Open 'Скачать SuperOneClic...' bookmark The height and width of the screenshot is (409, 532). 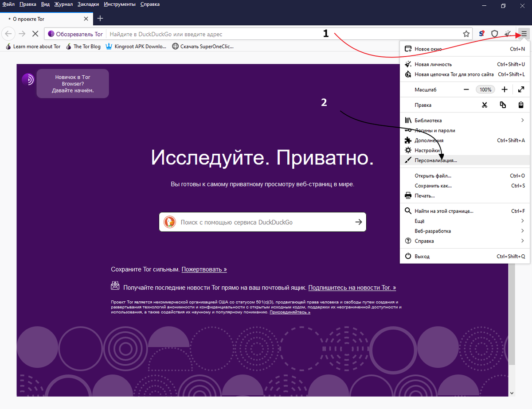pyautogui.click(x=203, y=47)
